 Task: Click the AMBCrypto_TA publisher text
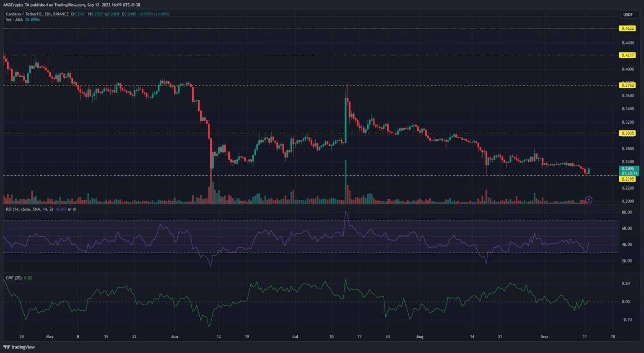click(18, 5)
